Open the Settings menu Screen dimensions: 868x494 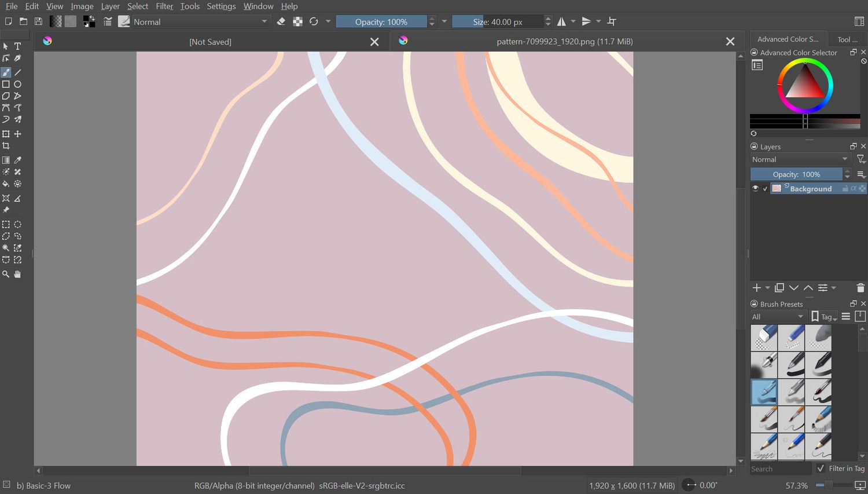click(x=221, y=6)
